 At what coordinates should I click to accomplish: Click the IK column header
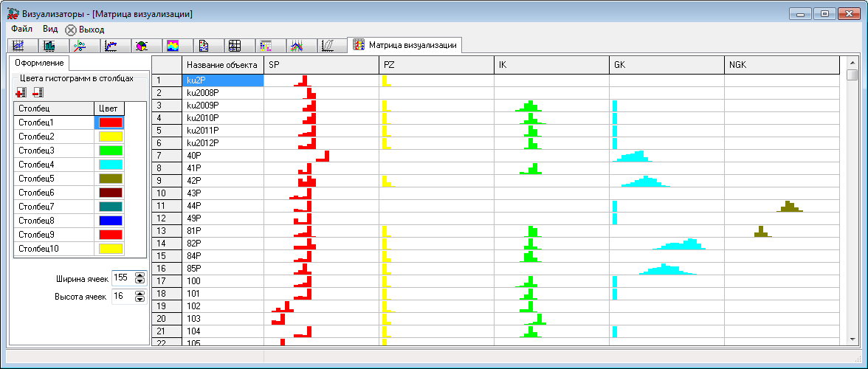click(x=551, y=65)
